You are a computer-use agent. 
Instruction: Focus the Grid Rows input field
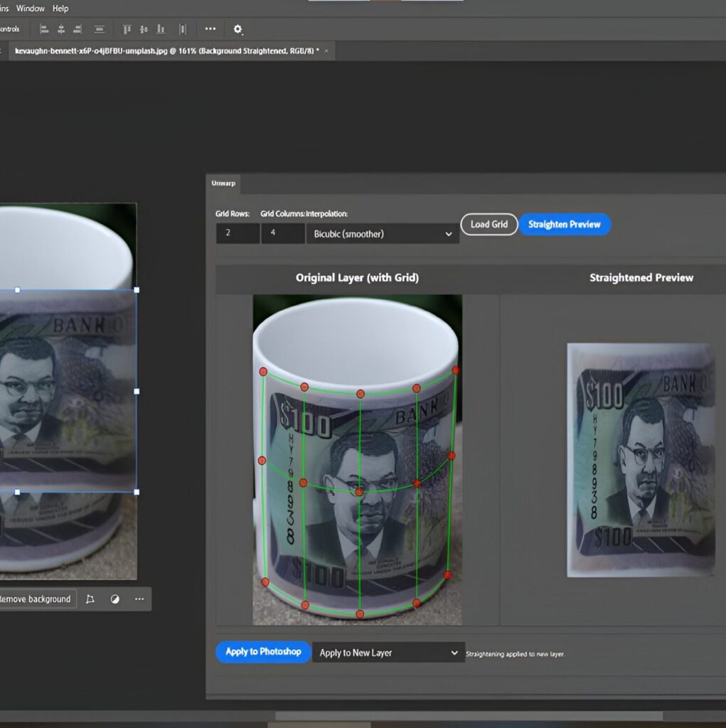[x=237, y=233]
